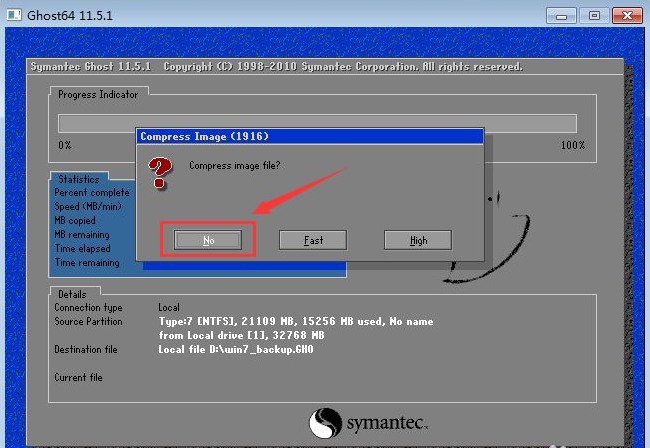Click the 'Destination file' details label
Image resolution: width=650 pixels, height=448 pixels.
[x=86, y=350]
